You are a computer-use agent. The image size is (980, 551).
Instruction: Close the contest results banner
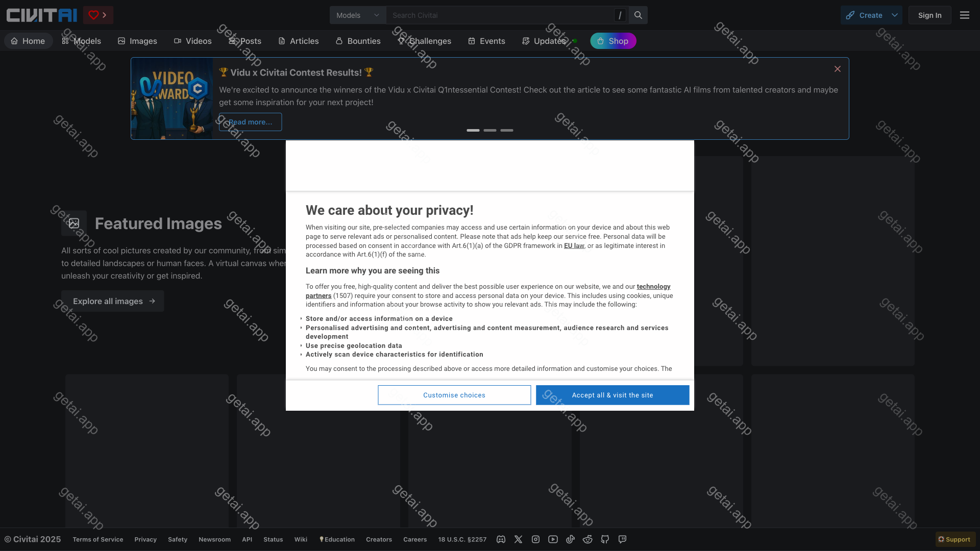click(838, 69)
